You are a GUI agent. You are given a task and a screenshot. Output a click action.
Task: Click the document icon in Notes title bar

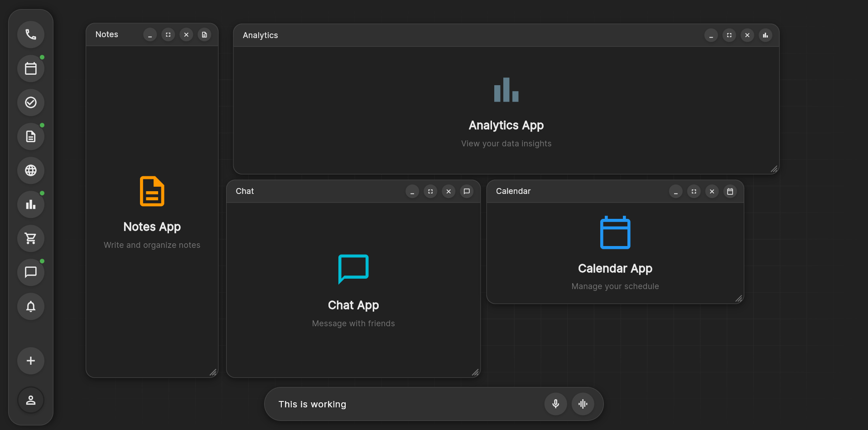(204, 34)
